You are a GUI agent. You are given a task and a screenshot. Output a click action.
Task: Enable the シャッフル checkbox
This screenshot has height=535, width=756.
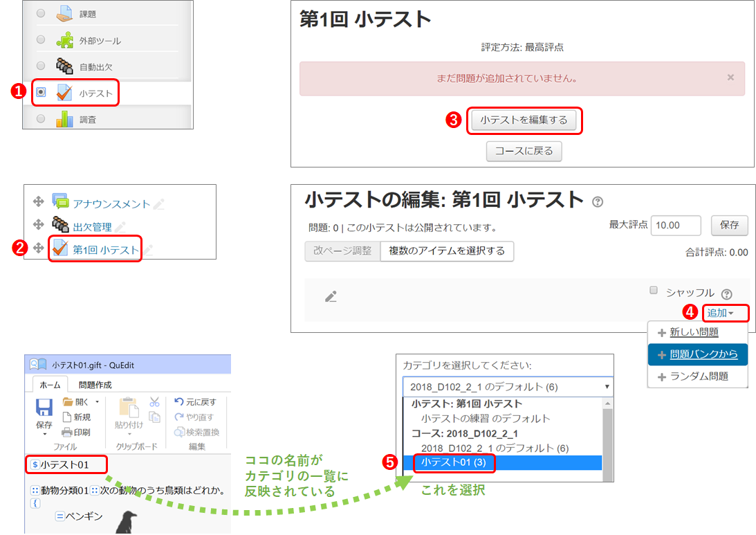tap(654, 291)
